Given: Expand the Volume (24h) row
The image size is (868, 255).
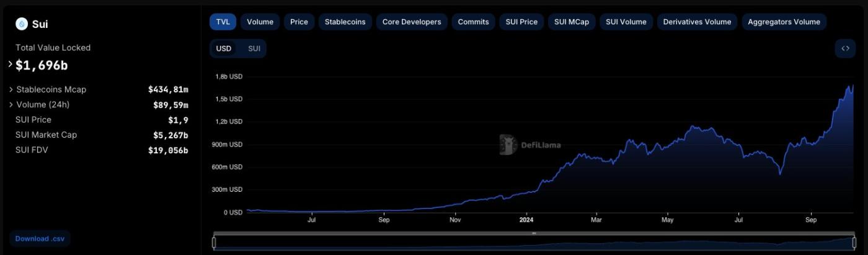Looking at the screenshot, I should point(11,105).
